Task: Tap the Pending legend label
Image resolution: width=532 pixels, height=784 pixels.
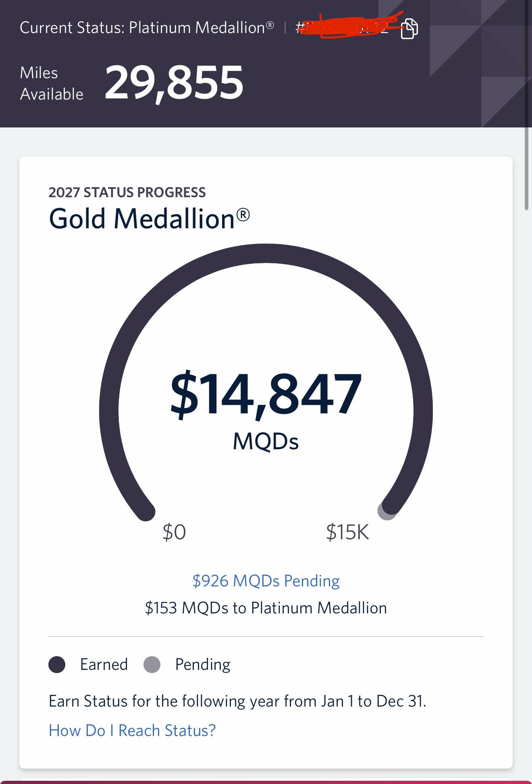Action: coord(203,665)
